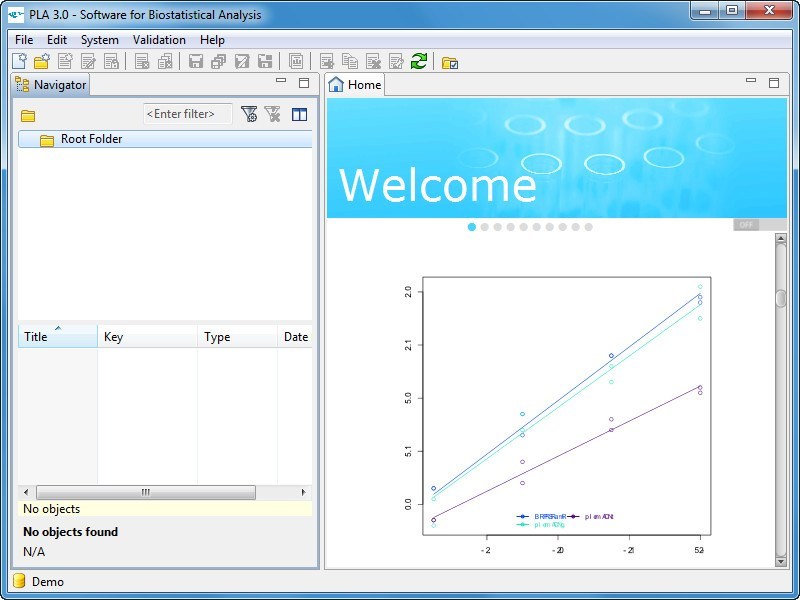The width and height of the screenshot is (800, 600).
Task: Click the close all documents icon
Action: [165, 61]
